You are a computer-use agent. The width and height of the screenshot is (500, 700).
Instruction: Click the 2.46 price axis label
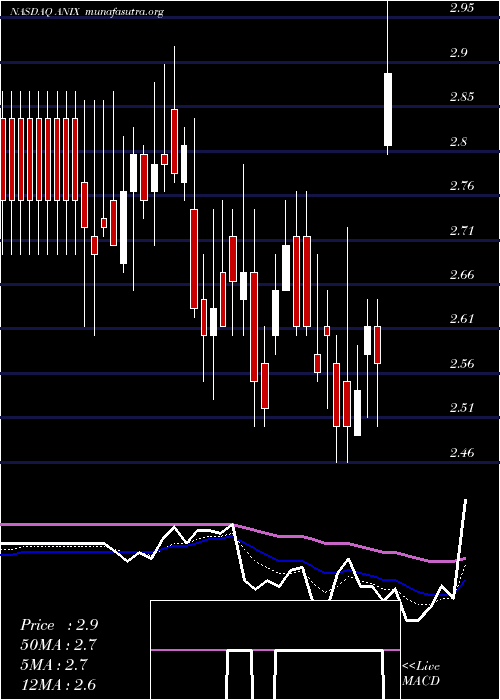click(x=462, y=453)
